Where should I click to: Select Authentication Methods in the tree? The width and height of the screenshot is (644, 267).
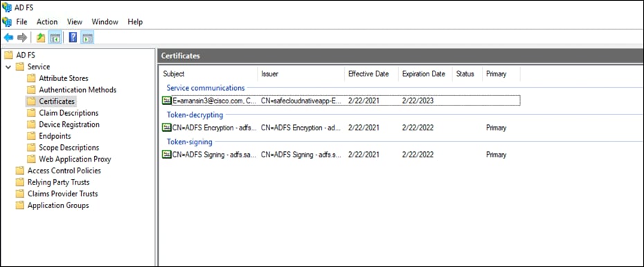pos(78,89)
